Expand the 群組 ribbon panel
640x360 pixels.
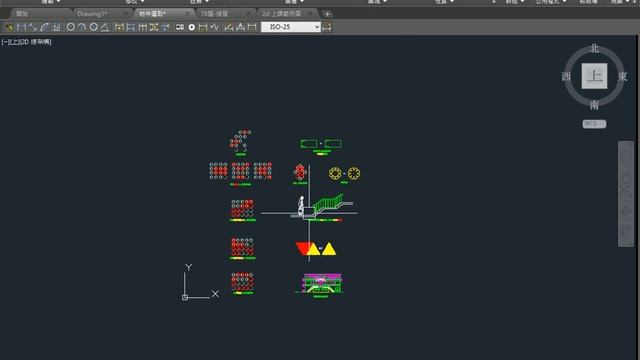(x=514, y=2)
